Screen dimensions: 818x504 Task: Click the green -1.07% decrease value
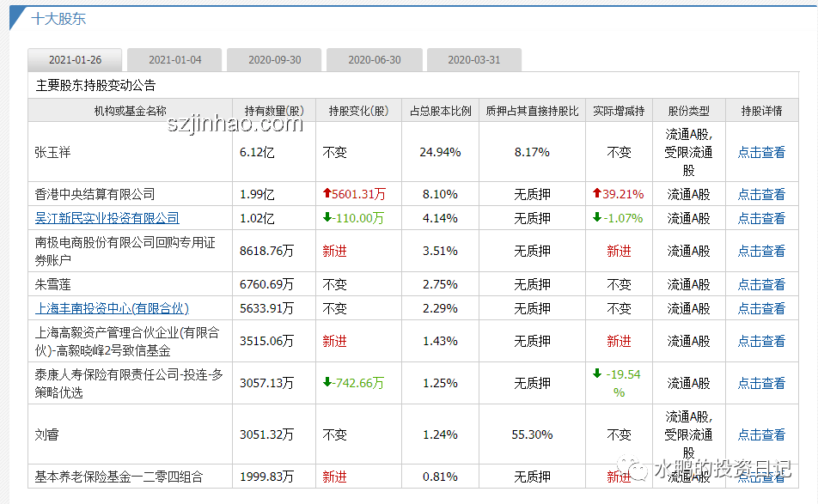[x=618, y=218]
